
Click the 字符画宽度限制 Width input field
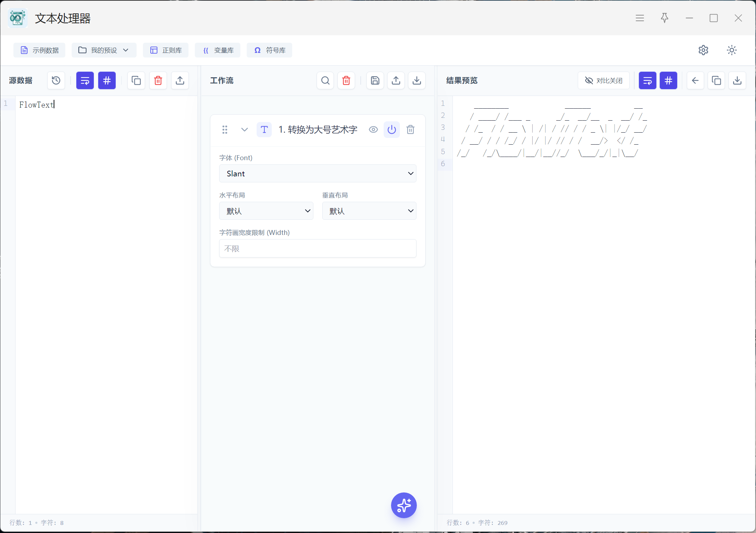click(317, 249)
